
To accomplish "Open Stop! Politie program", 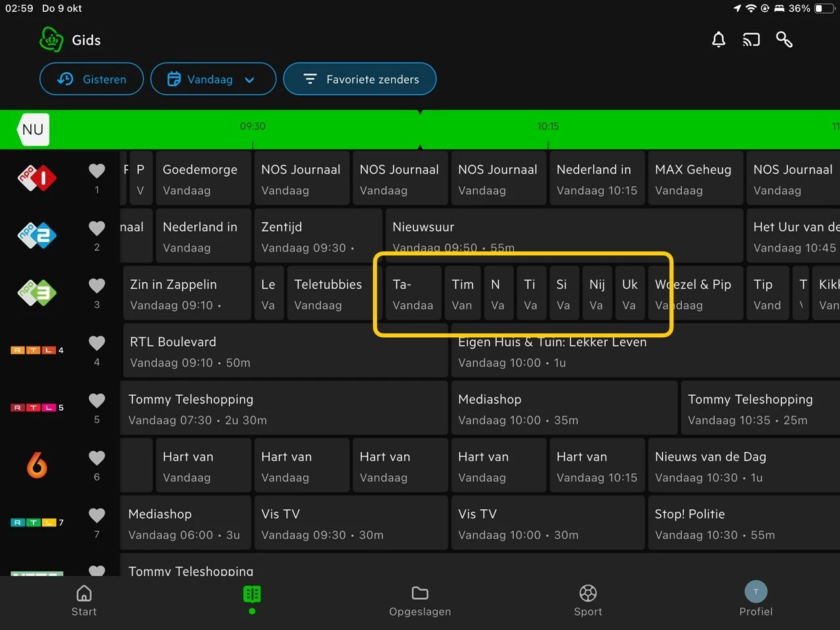I will tap(744, 523).
